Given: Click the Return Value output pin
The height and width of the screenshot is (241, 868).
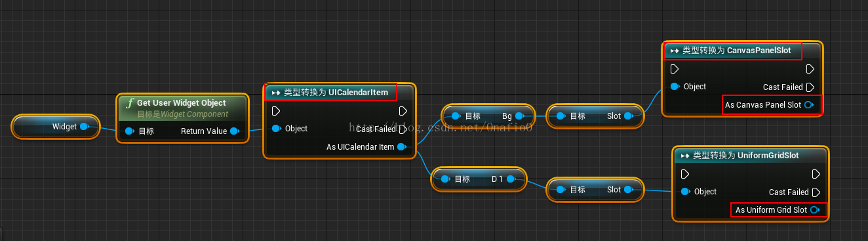Looking at the screenshot, I should pyautogui.click(x=234, y=131).
